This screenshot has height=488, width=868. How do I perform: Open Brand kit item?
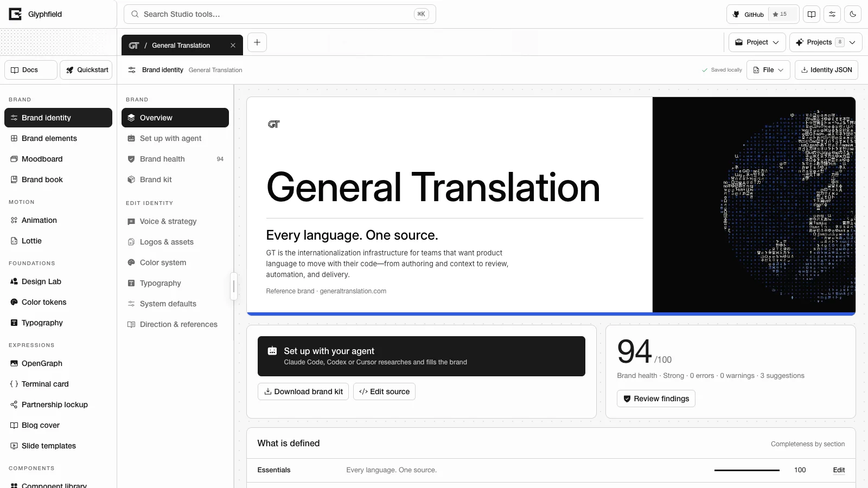(x=175, y=179)
